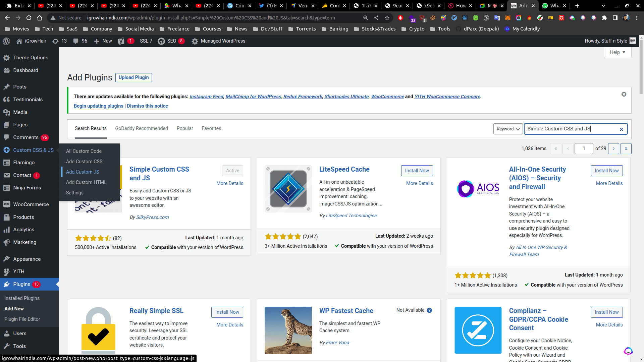
Task: Expand the Help panel
Action: pyautogui.click(x=617, y=52)
